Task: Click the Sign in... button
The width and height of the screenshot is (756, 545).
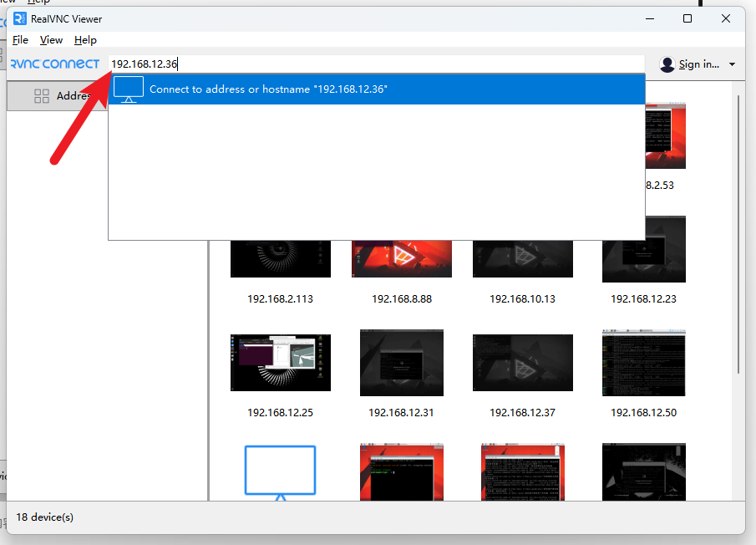Action: point(698,64)
